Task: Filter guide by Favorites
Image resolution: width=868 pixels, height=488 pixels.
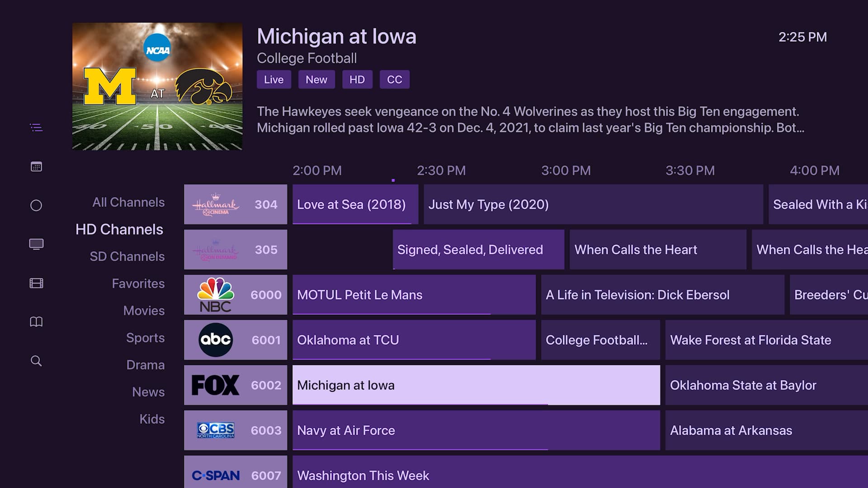Action: tap(138, 284)
